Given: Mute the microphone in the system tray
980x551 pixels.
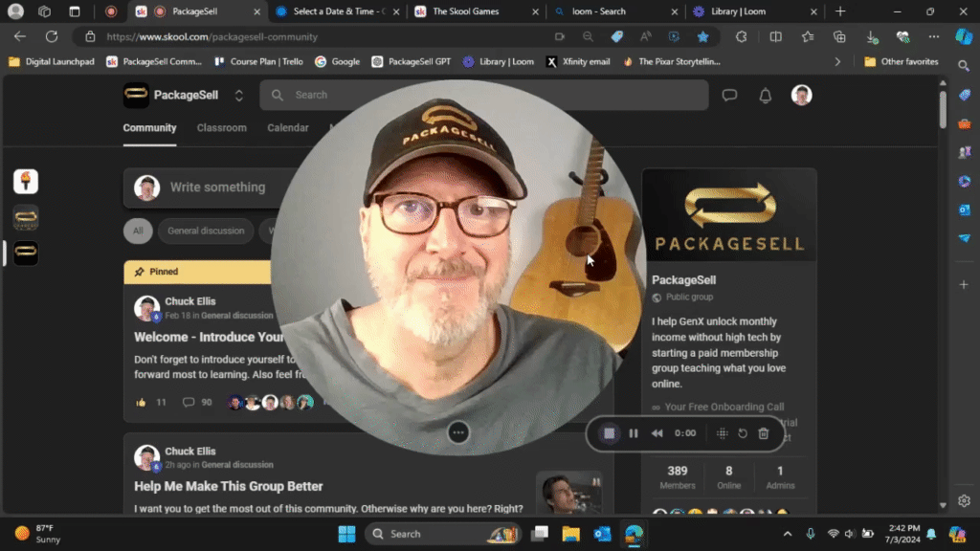Looking at the screenshot, I should point(811,534).
